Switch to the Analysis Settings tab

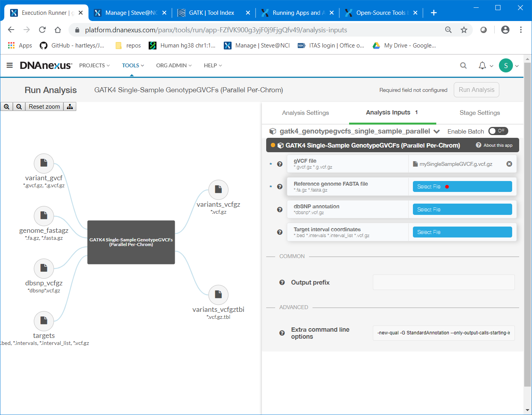(x=306, y=113)
